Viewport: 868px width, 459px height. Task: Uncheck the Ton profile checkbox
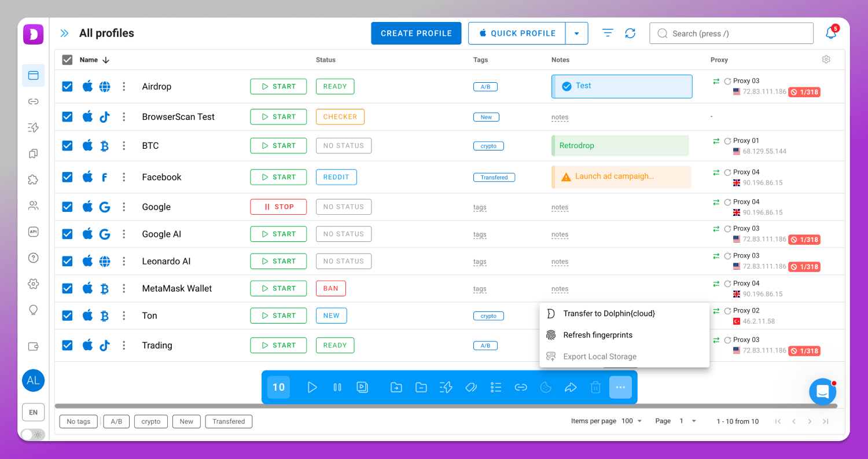67,315
